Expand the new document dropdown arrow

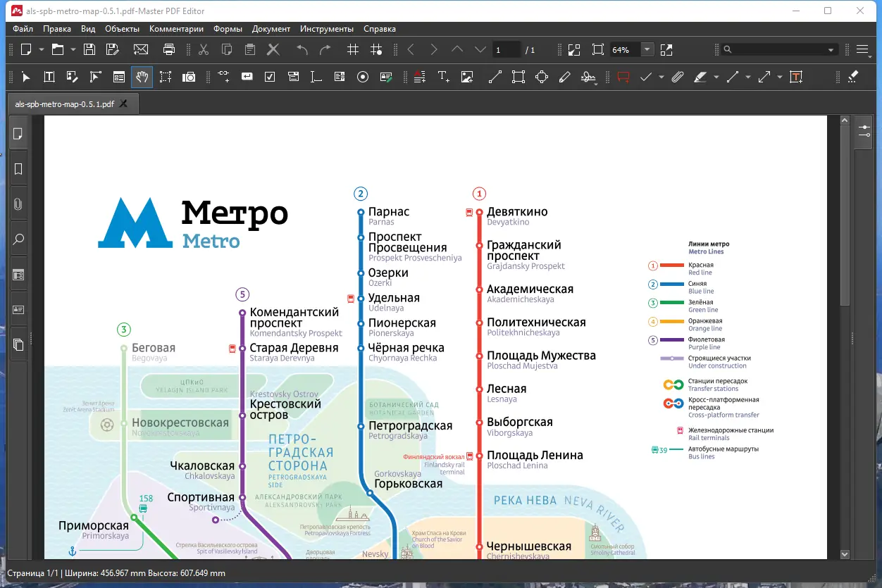[x=40, y=49]
